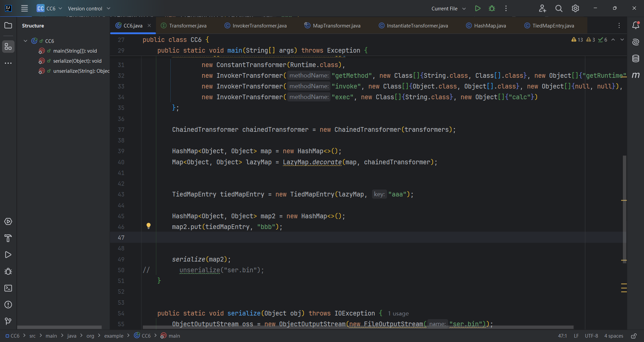Image resolution: width=644 pixels, height=342 pixels.
Task: Click the editor vertical scrollbar thumb
Action: point(624,209)
